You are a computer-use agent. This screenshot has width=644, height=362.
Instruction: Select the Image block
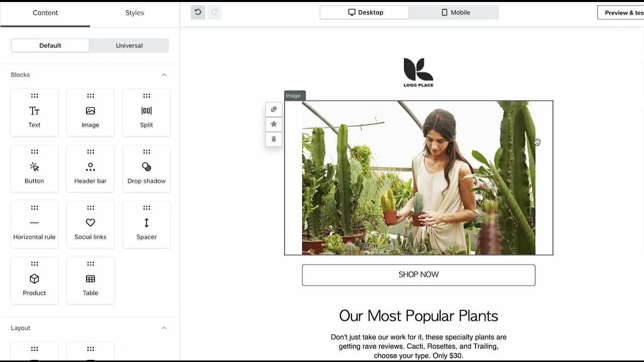[x=91, y=113]
